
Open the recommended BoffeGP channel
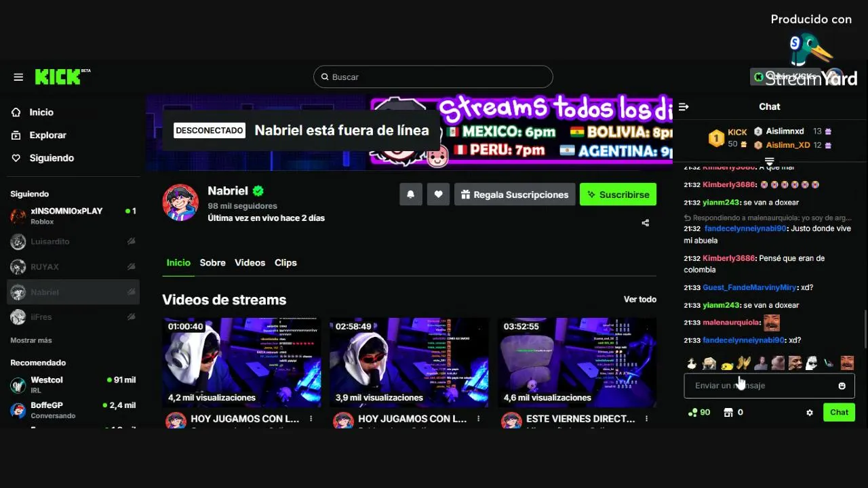[73, 409]
